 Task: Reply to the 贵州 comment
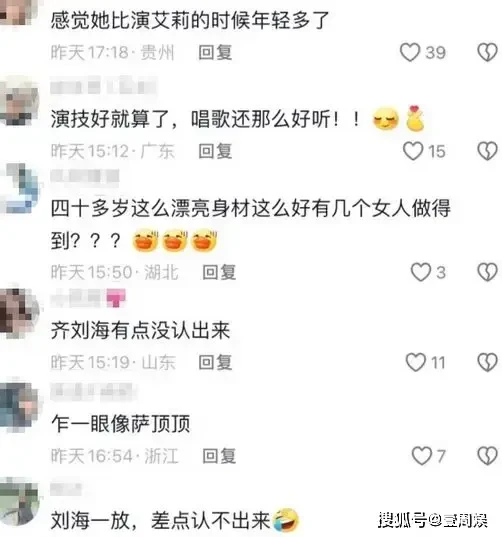(215, 52)
